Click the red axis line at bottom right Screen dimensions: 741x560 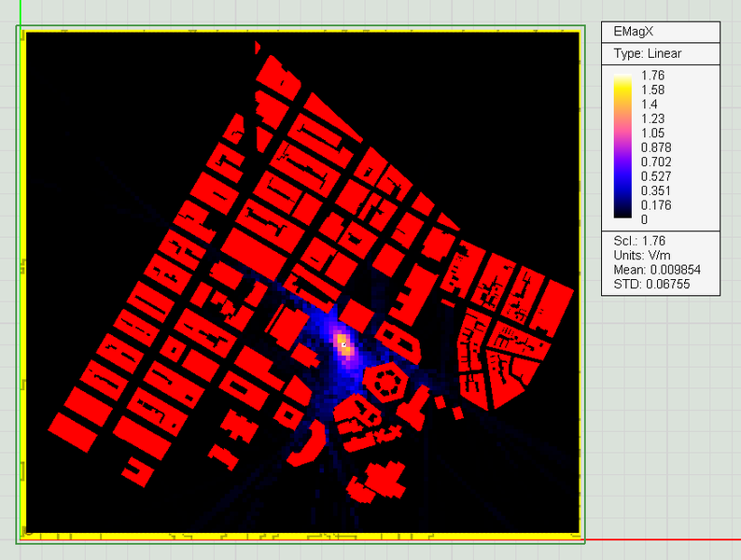tap(663, 539)
